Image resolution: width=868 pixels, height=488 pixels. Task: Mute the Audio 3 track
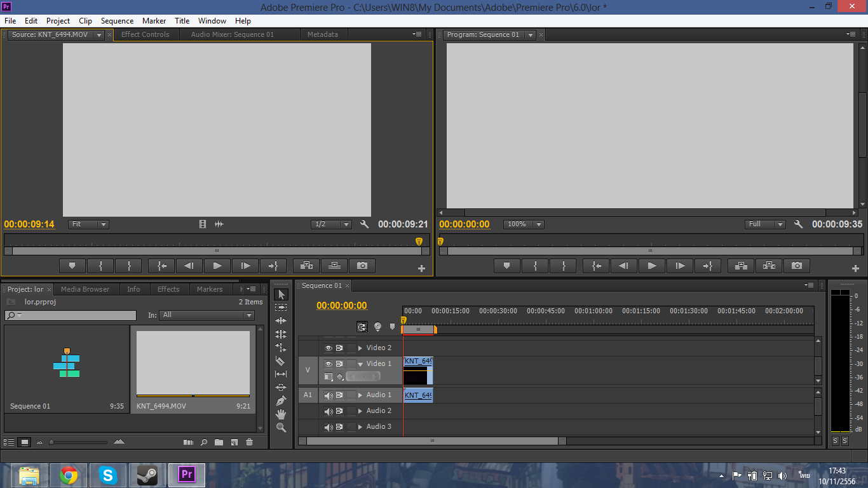[329, 427]
